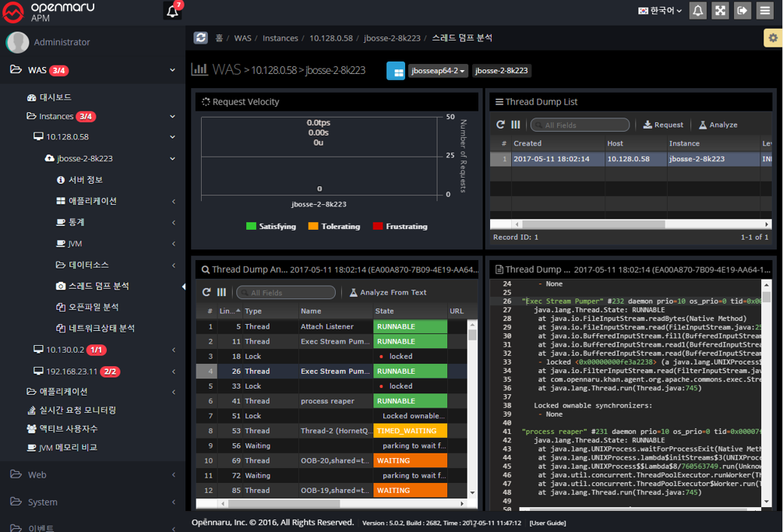This screenshot has width=783, height=532.
Task: Open the 한국어 language selector
Action: 660,11
